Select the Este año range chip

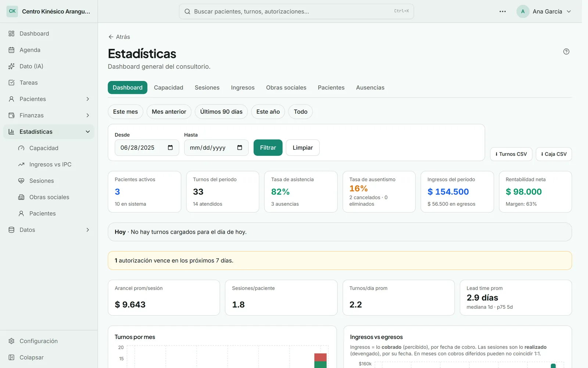[x=268, y=112]
